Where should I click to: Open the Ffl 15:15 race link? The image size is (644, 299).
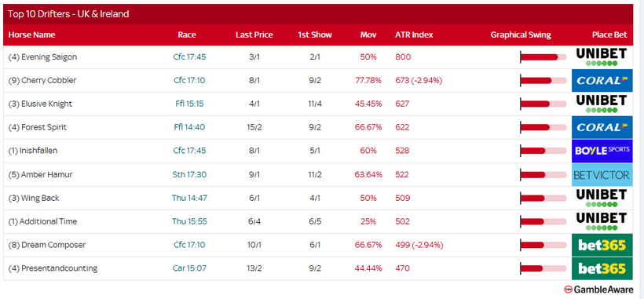(x=189, y=104)
